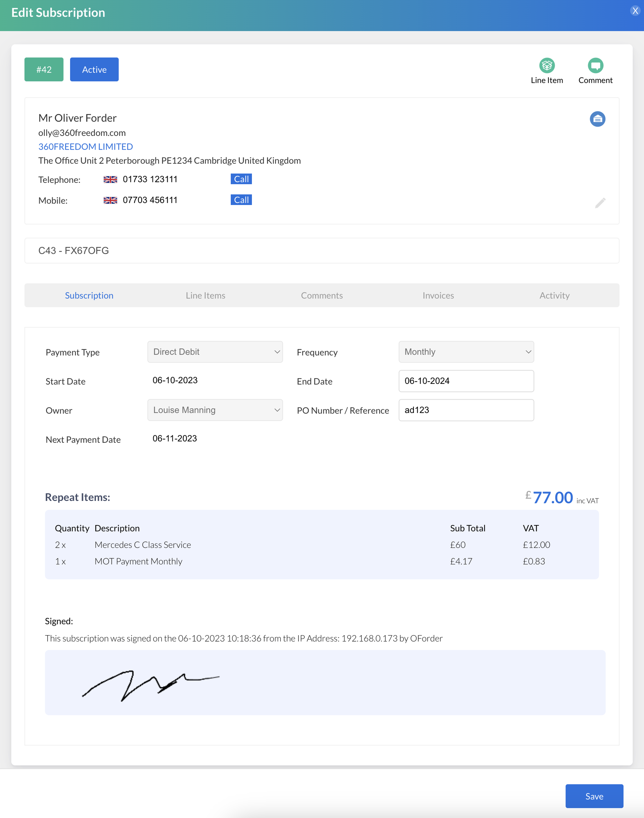
Task: Click the Save button
Action: tap(594, 796)
